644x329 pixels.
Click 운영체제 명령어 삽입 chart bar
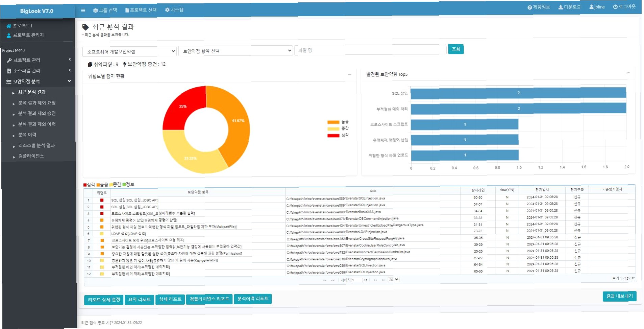465,140
